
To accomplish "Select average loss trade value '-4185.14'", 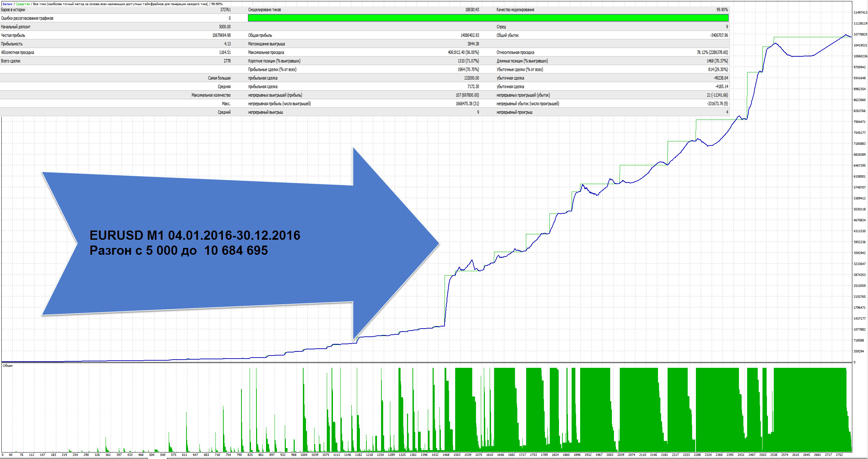I will click(x=722, y=87).
